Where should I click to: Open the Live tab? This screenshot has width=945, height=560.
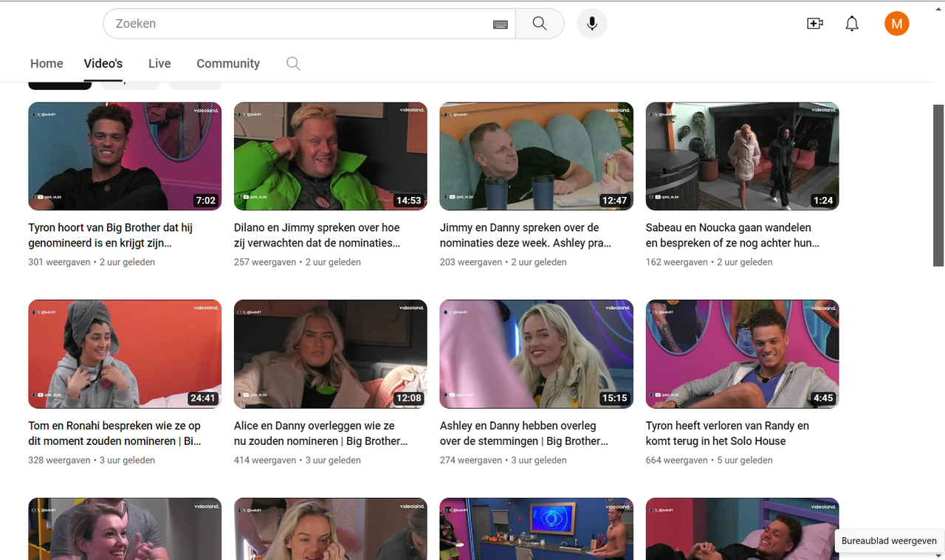pos(159,63)
